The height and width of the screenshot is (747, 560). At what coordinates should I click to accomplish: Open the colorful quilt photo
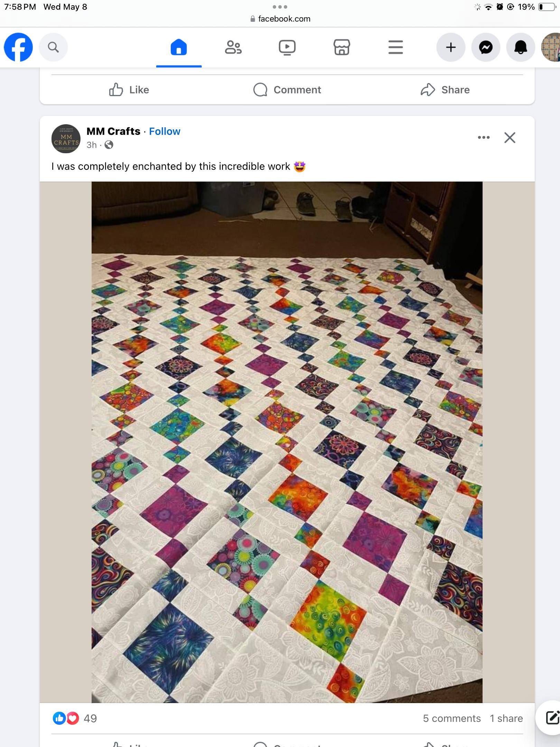(287, 442)
